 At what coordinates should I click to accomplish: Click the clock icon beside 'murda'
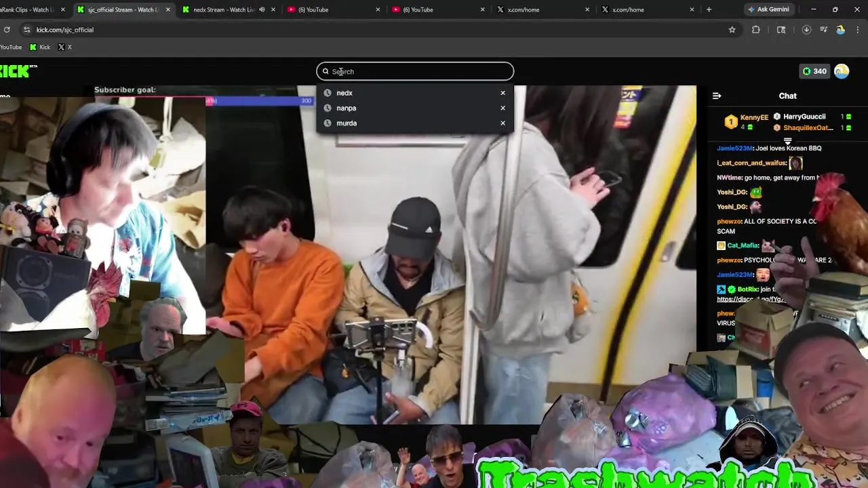tap(328, 123)
